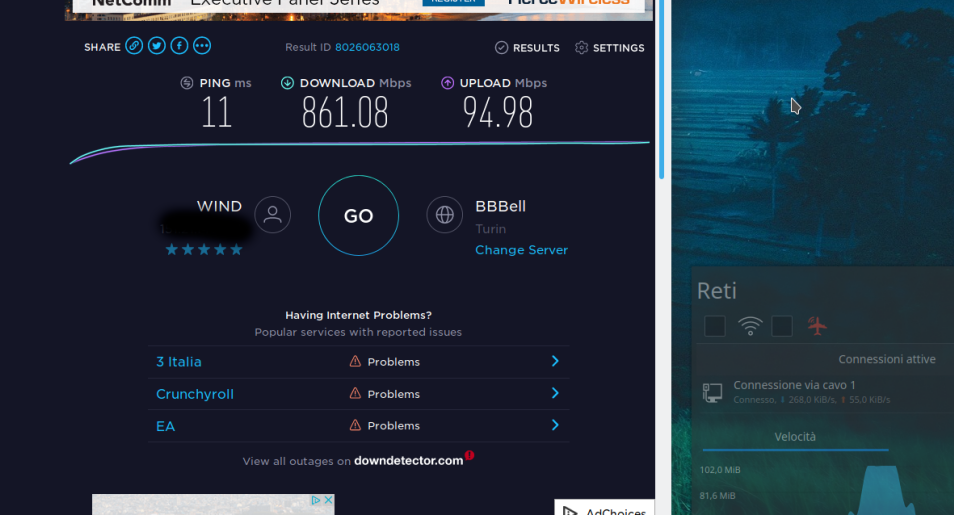
Task: Open more share options ellipsis icon
Action: (x=202, y=46)
